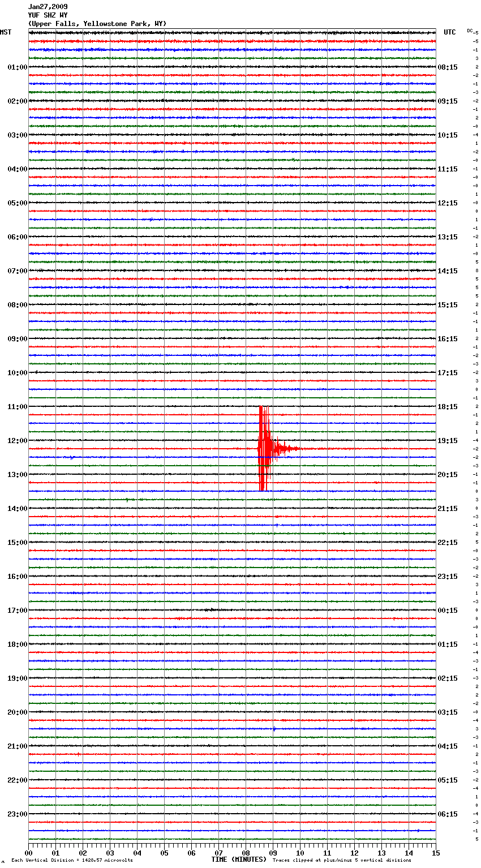Click the DC column header

click(470, 31)
